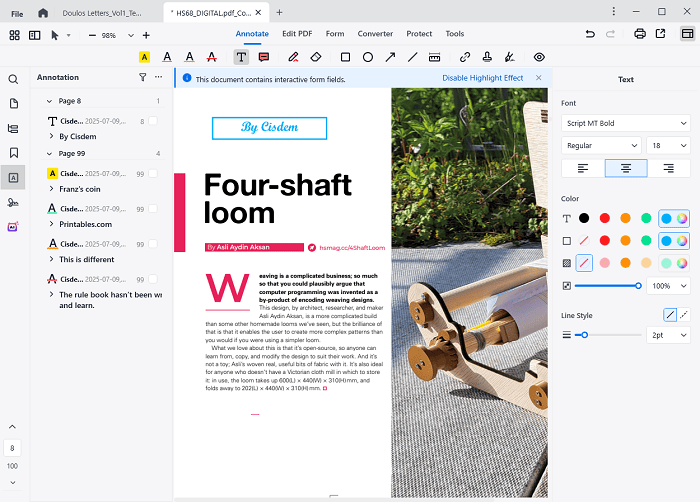Select the arrow drawing tool
The height and width of the screenshot is (502, 700).
click(x=390, y=57)
